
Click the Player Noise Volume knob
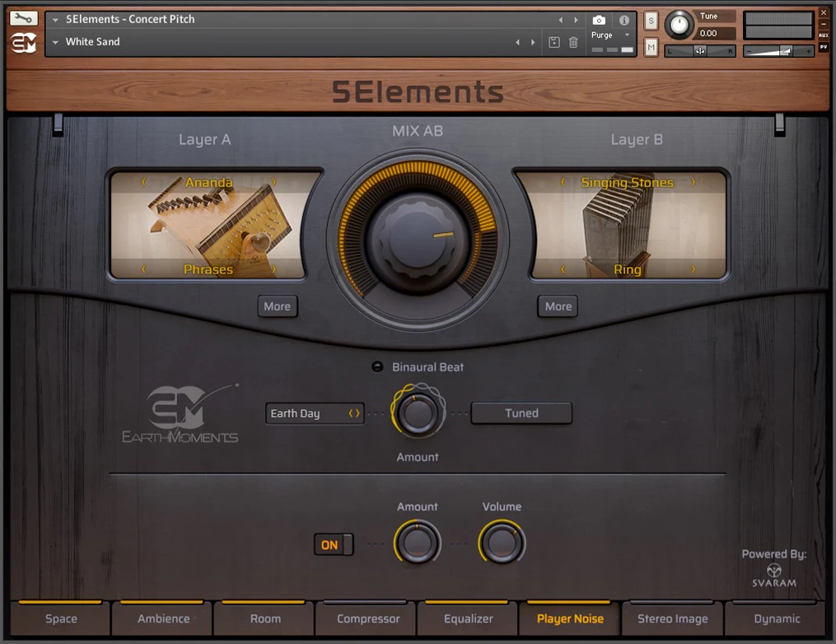point(502,544)
